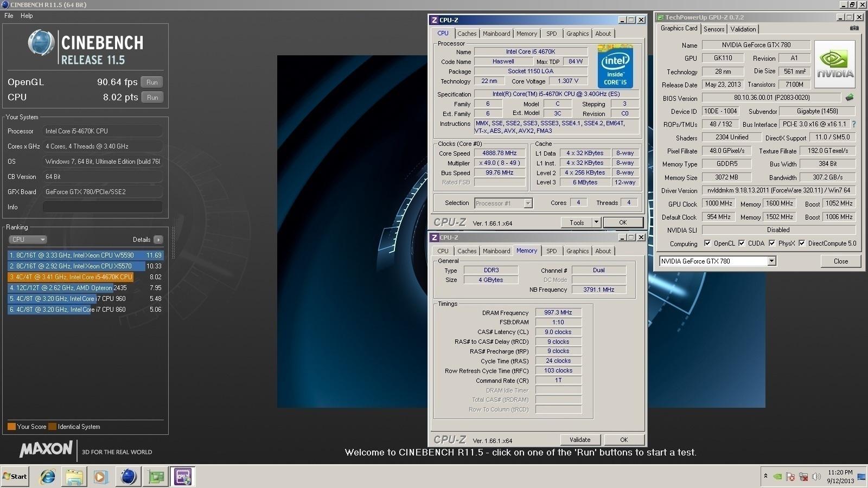This screenshot has width=868, height=488.
Task: Click the NVIDIA logo in GPU-Z
Action: [835, 65]
